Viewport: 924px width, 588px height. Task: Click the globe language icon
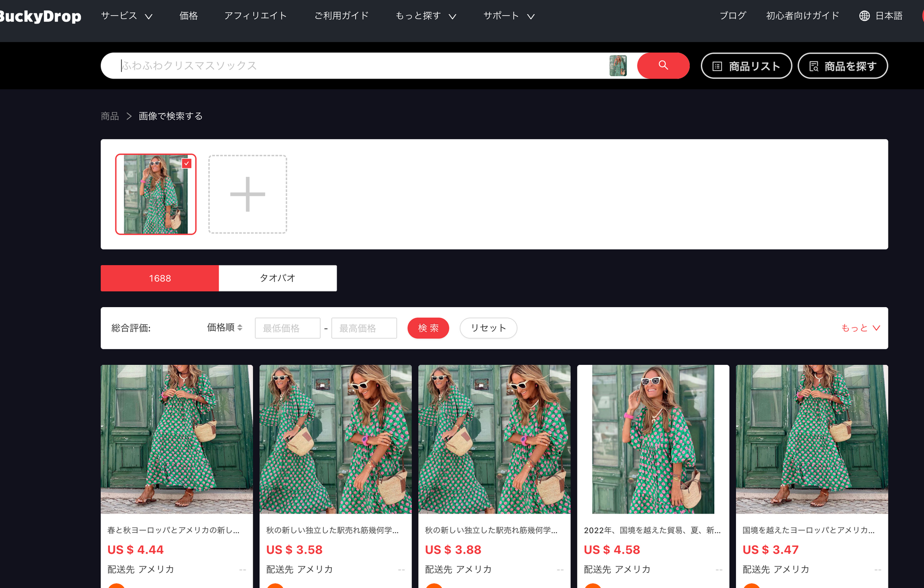864,16
